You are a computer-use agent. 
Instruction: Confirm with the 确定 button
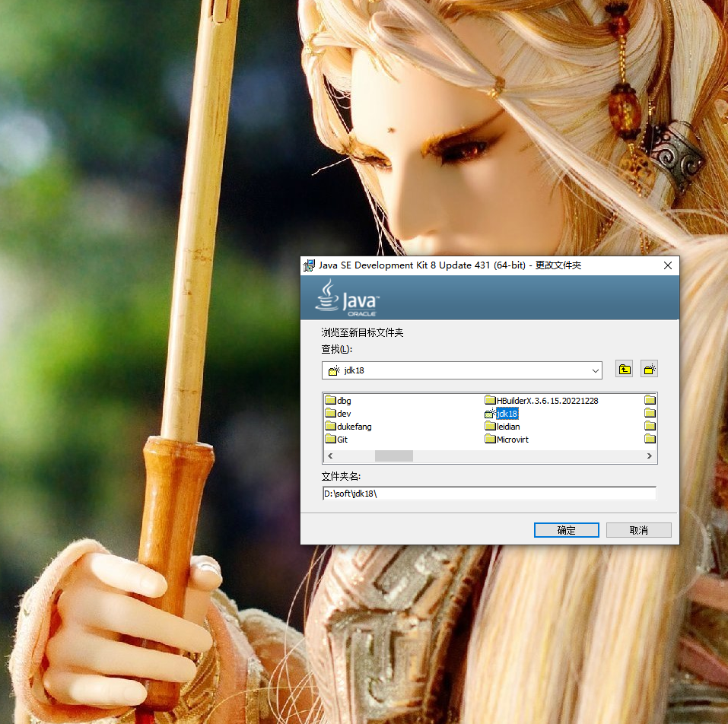pos(567,530)
